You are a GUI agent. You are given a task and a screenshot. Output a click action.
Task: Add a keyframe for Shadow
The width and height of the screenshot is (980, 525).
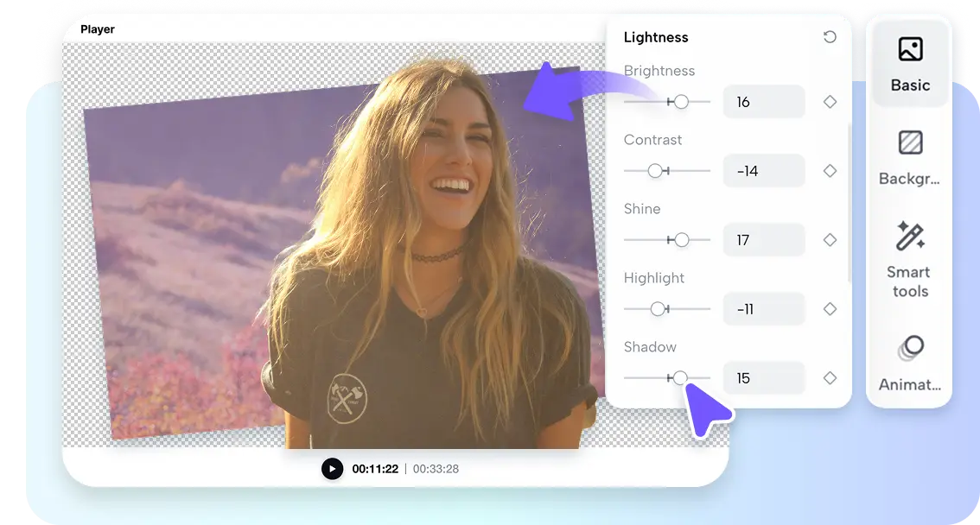point(830,377)
